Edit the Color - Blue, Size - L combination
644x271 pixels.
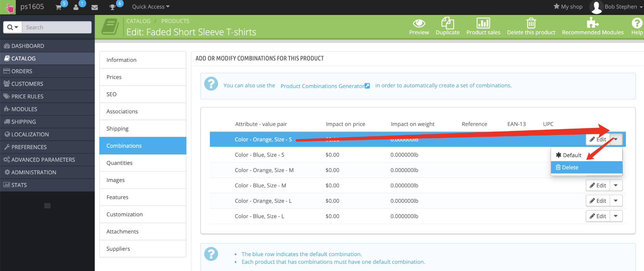pyautogui.click(x=598, y=216)
